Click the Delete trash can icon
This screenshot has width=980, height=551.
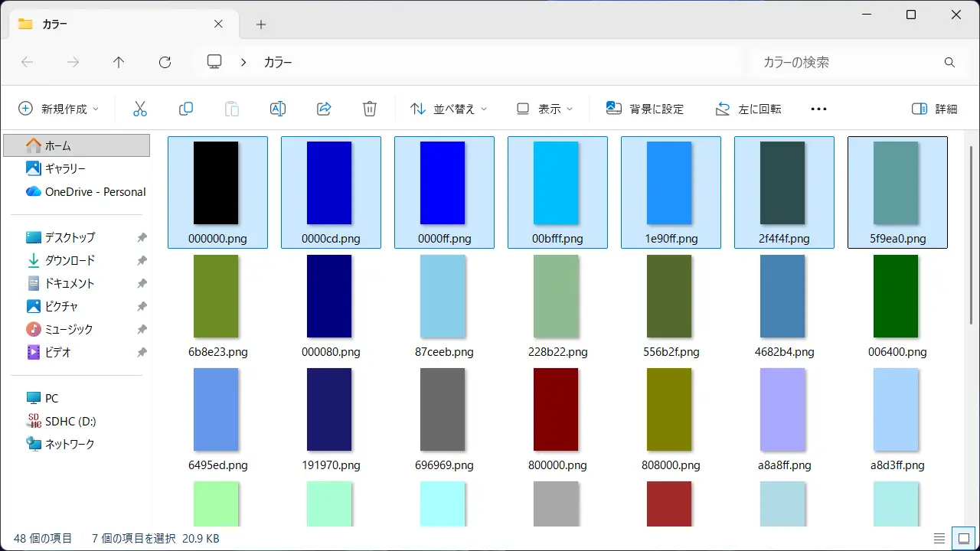[370, 109]
